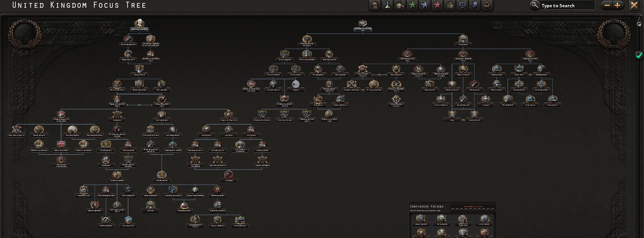The height and width of the screenshot is (238, 644).
Task: Toggle the green star filter icon
Action: (412, 5)
